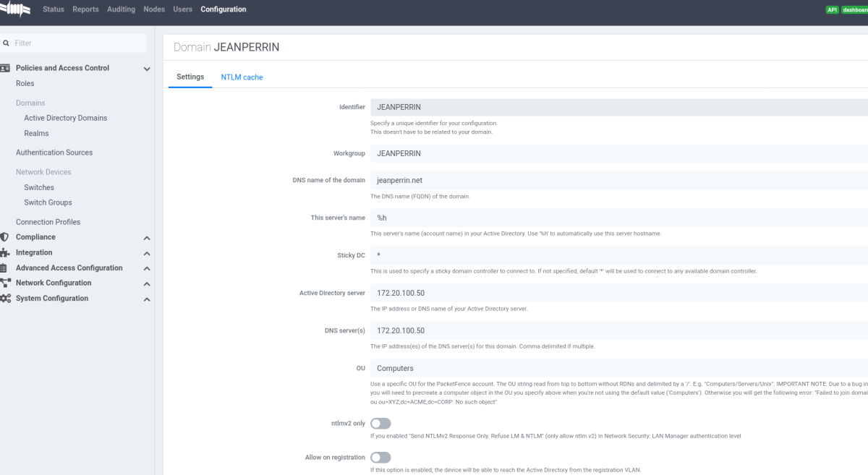Open Switch Groups in sidebar
Screen dimensions: 868x475
48,202
